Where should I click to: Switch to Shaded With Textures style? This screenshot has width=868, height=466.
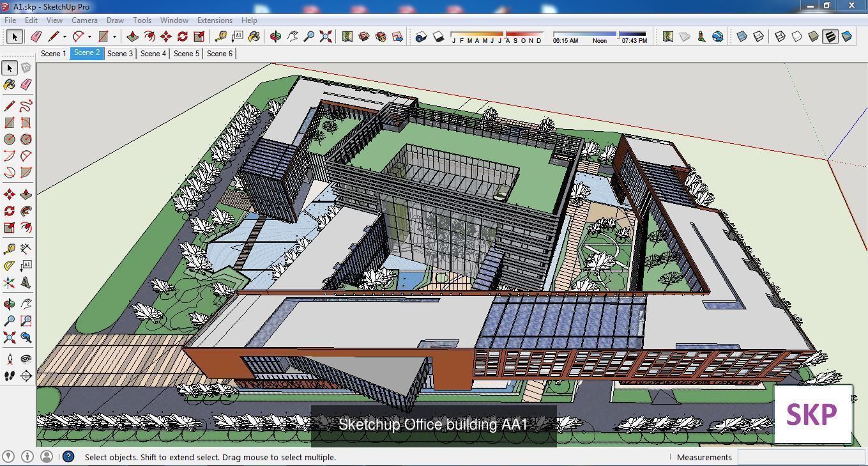830,36
